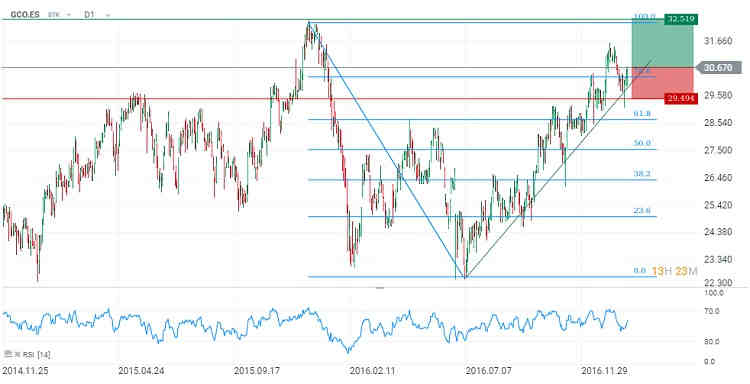This screenshot has height=384, width=750.
Task: Click the 31.660 price axis value
Action: 718,41
